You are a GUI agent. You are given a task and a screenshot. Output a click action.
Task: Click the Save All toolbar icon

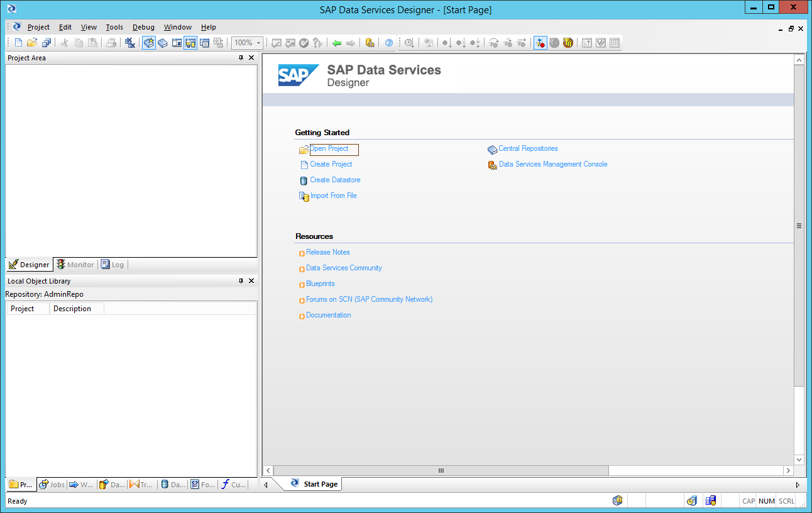coord(46,43)
